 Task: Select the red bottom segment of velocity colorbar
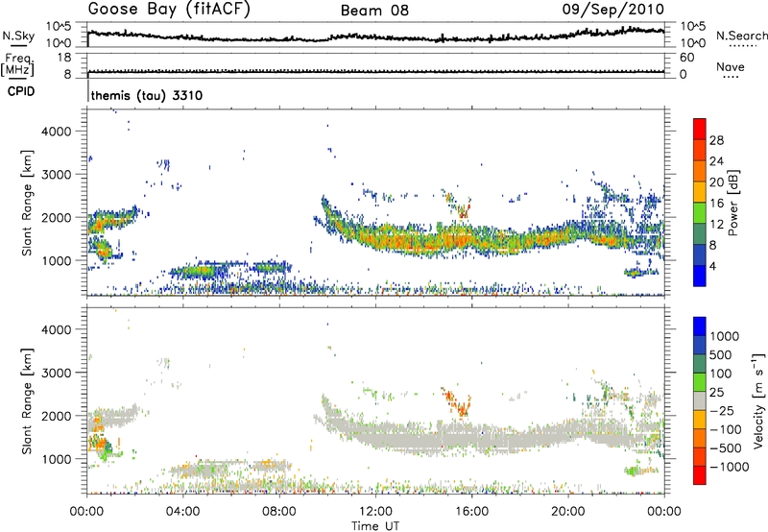700,475
